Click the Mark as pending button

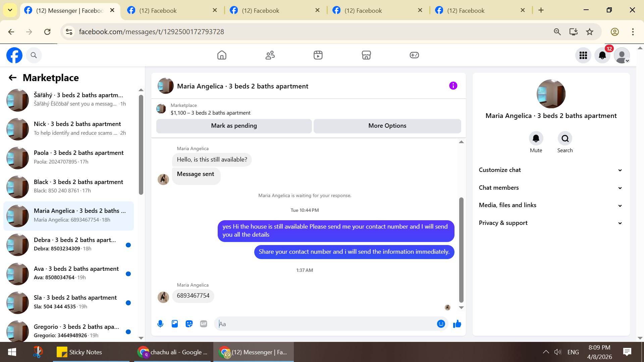tap(234, 126)
